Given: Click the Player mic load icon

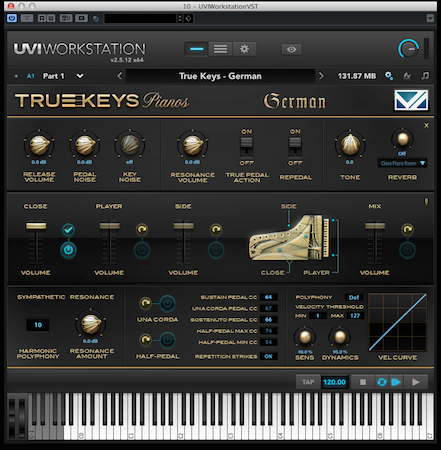Looking at the screenshot, I should tap(142, 229).
